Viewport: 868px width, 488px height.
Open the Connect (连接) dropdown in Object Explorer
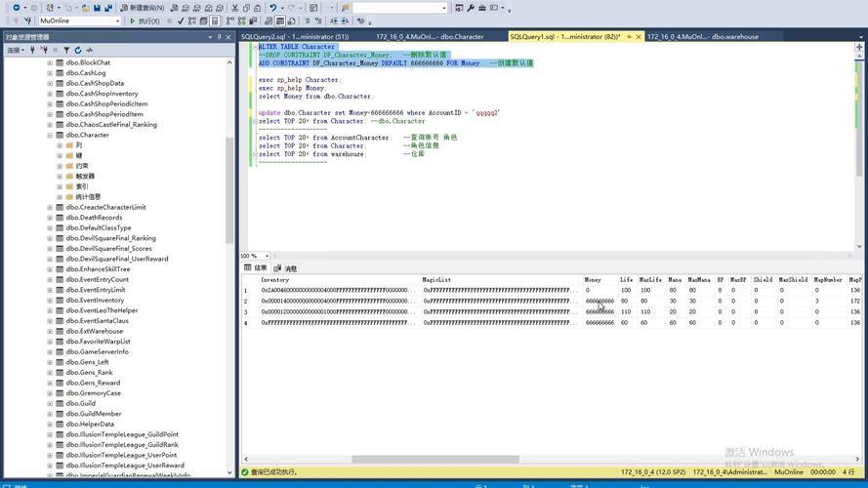[x=16, y=50]
